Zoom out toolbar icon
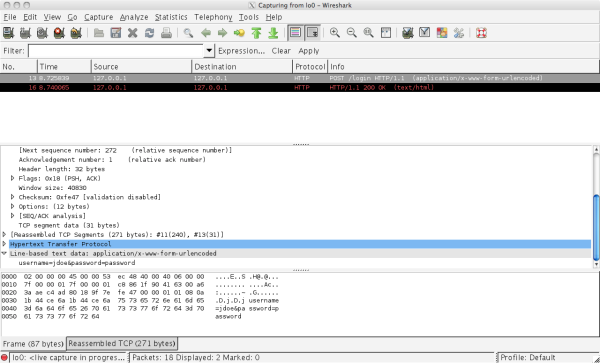The image size is (600, 363). (x=352, y=33)
